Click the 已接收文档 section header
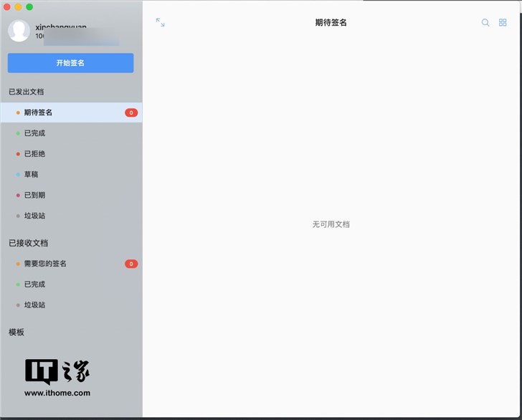This screenshot has height=420, width=522. [x=28, y=243]
